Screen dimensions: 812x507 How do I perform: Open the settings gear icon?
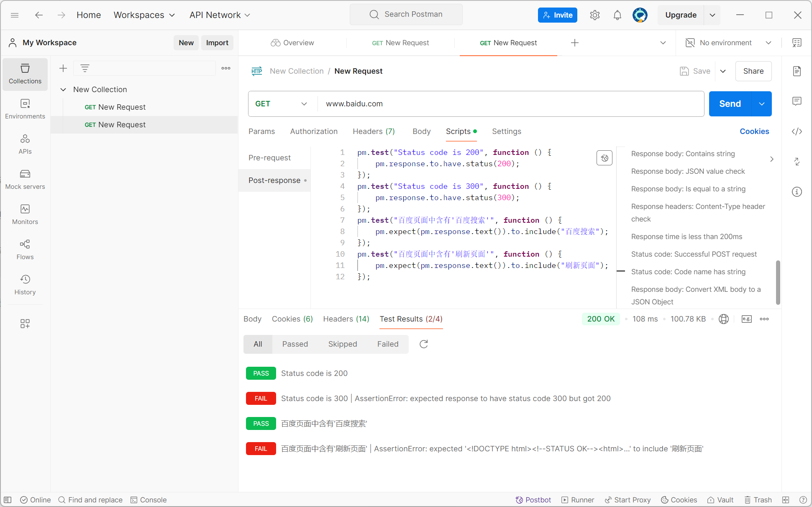click(594, 15)
